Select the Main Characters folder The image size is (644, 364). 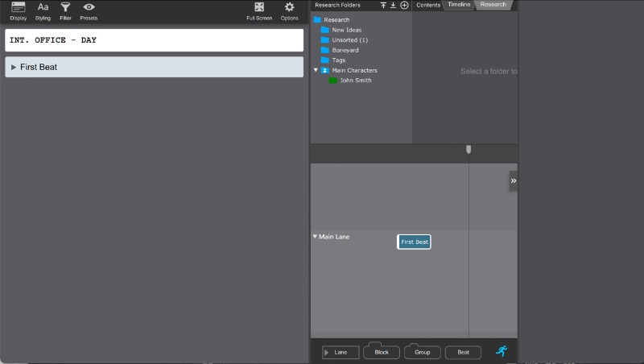(x=349, y=70)
